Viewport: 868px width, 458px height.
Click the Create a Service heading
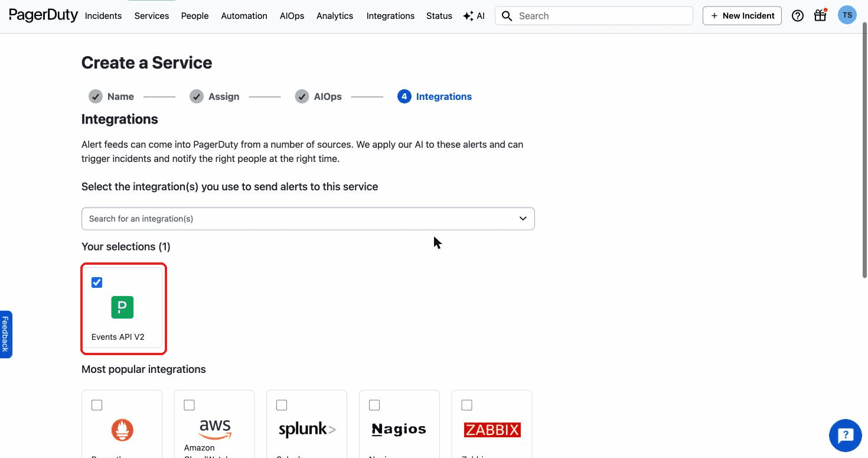[x=146, y=63]
